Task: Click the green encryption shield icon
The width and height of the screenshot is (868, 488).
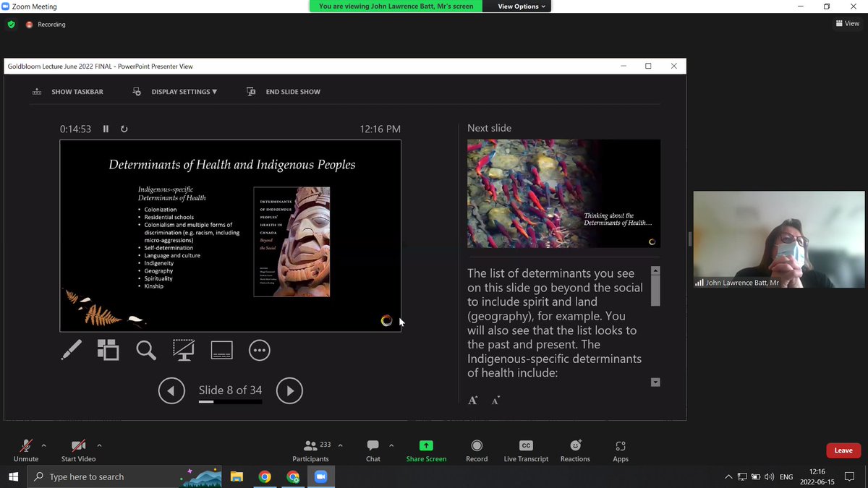Action: (x=11, y=24)
